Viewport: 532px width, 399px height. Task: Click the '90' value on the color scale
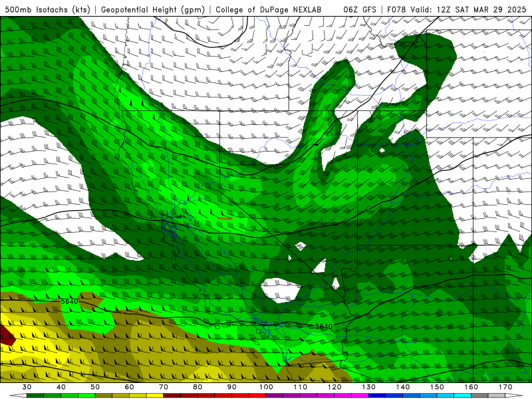(x=232, y=387)
